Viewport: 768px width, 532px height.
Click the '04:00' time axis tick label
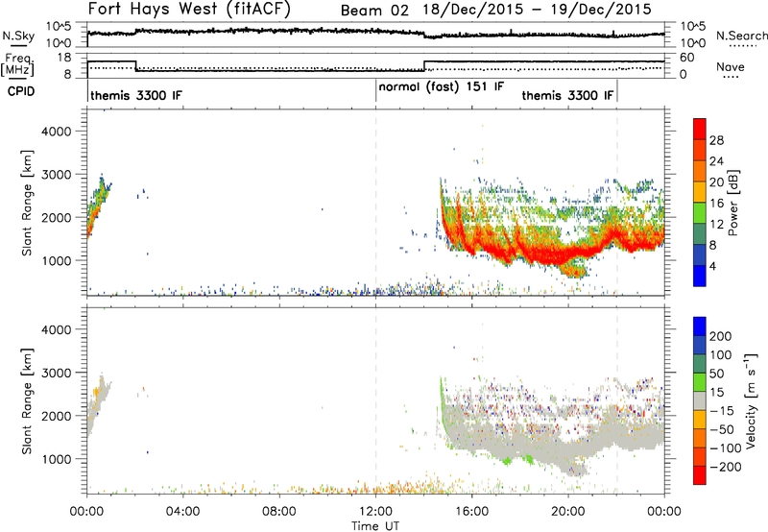pyautogui.click(x=182, y=512)
